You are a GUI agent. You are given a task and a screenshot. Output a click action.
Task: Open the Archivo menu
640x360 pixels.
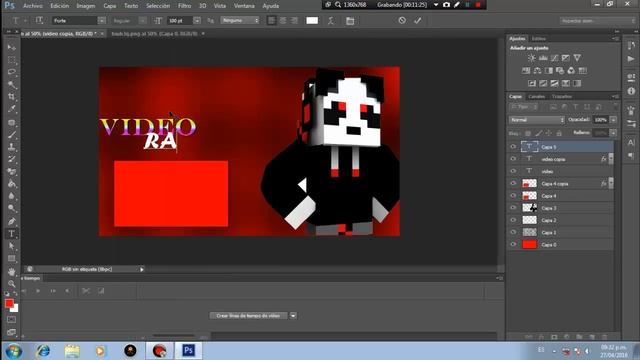(33, 6)
